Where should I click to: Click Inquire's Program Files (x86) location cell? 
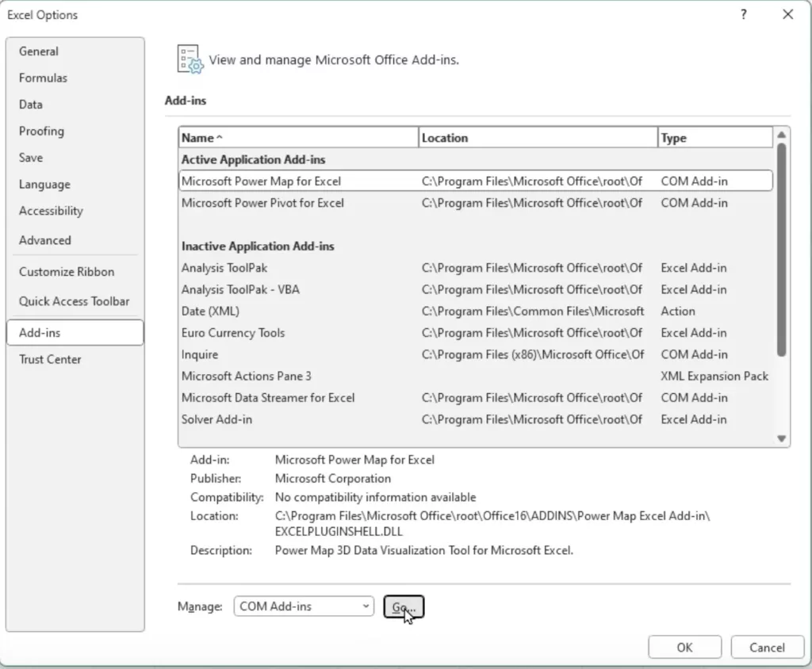pos(533,354)
